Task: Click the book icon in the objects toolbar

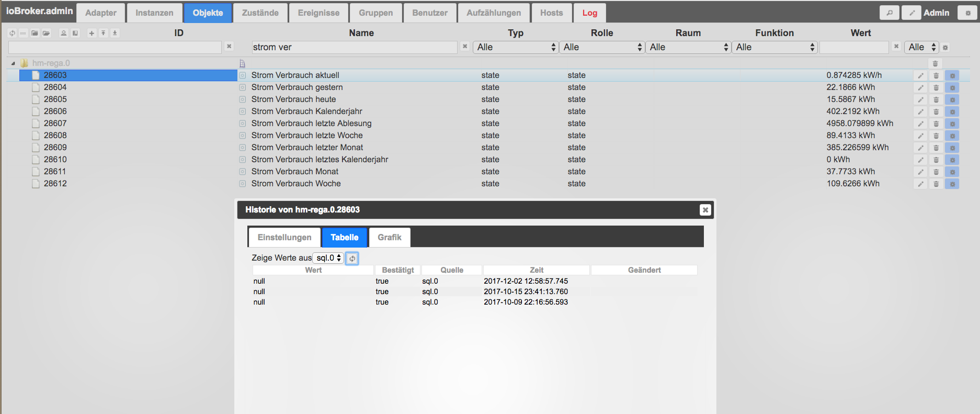Action: tap(75, 33)
